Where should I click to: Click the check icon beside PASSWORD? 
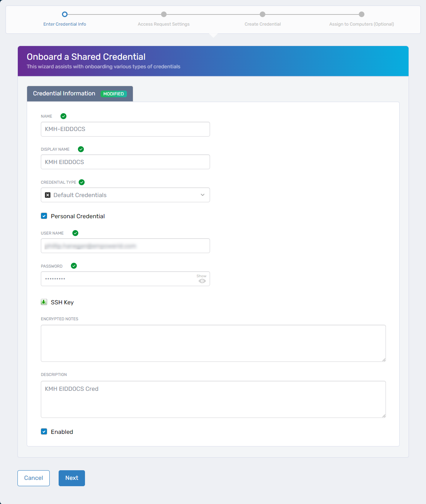coord(73,266)
